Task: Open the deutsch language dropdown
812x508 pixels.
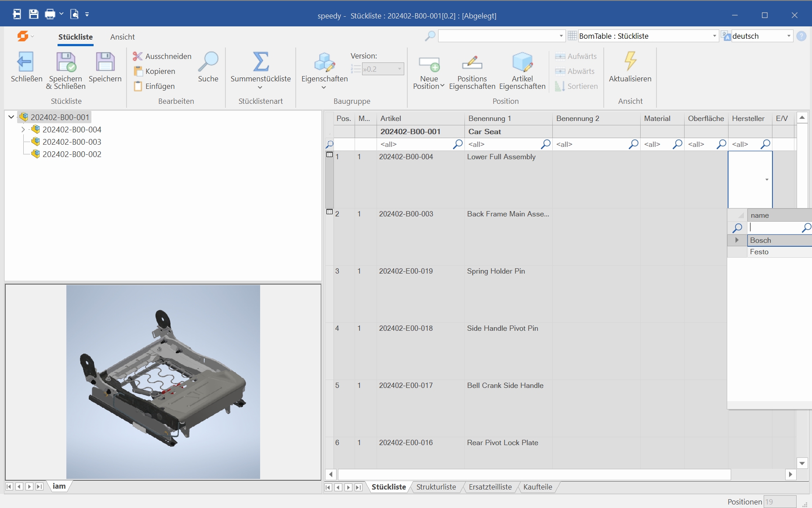Action: (x=789, y=36)
